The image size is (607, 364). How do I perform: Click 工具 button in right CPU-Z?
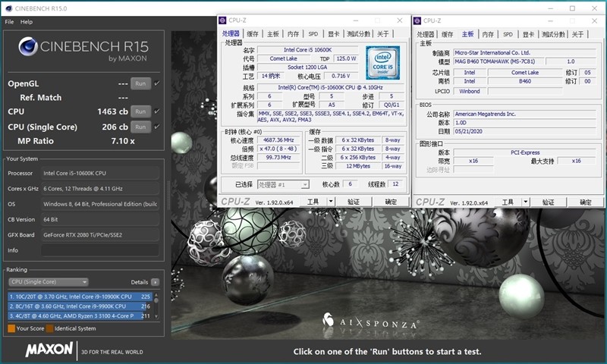(508, 202)
